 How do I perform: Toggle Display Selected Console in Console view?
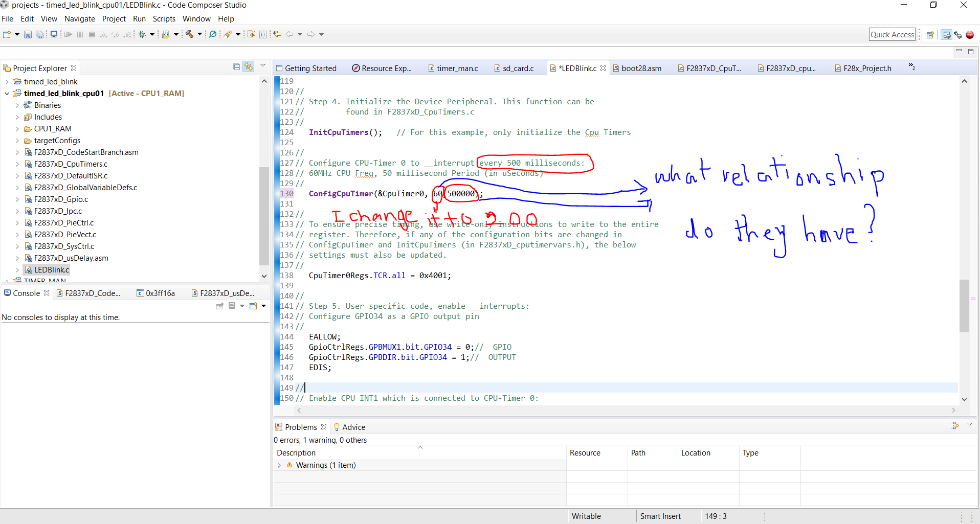[x=232, y=306]
